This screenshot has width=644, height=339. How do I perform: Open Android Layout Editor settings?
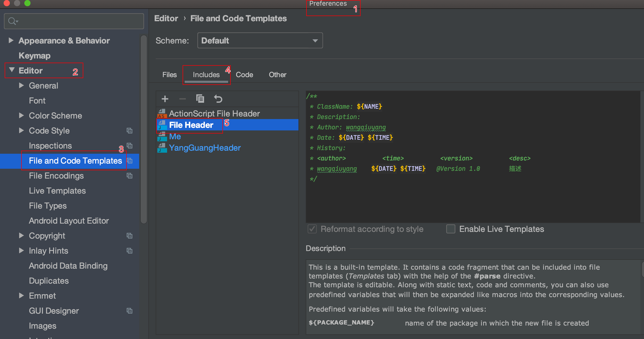tap(69, 221)
